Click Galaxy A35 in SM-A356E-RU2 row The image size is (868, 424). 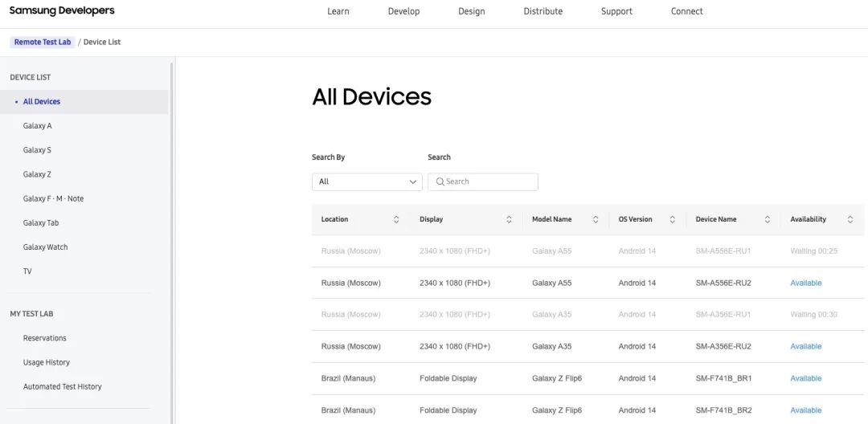click(552, 347)
